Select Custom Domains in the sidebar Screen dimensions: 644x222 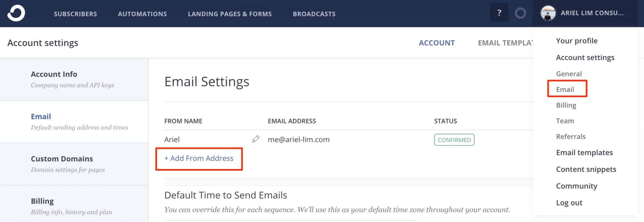[x=74, y=164]
